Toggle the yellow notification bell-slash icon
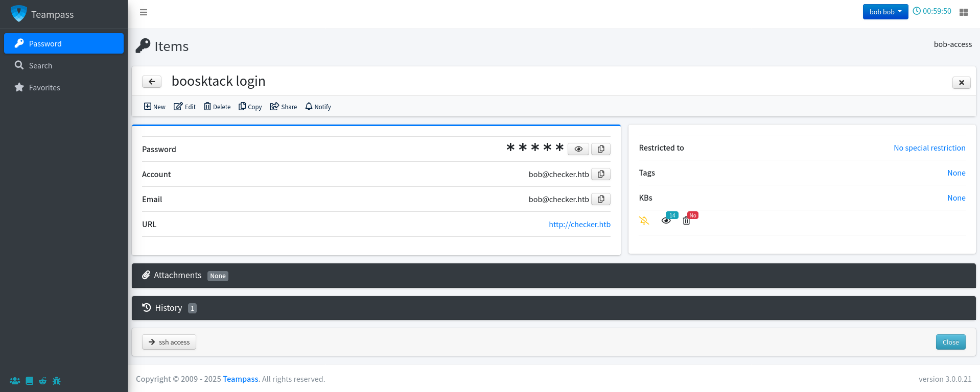The image size is (980, 392). coord(644,220)
